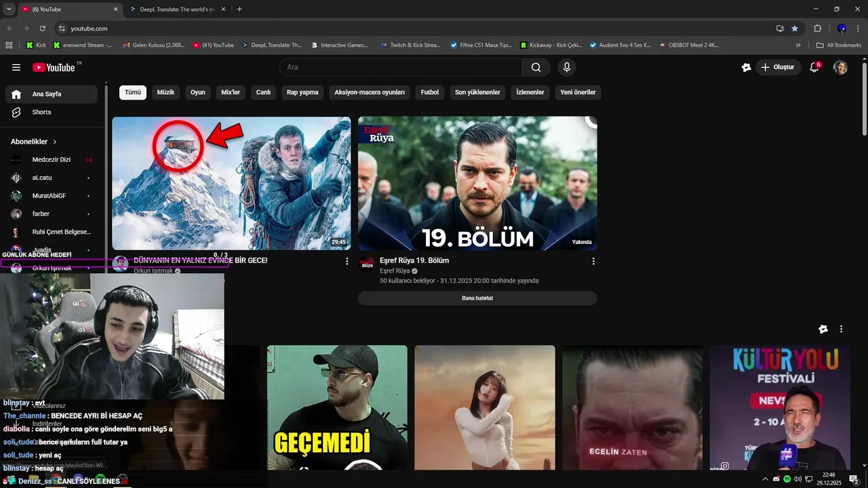Select the Futbol filter chip

coord(430,92)
